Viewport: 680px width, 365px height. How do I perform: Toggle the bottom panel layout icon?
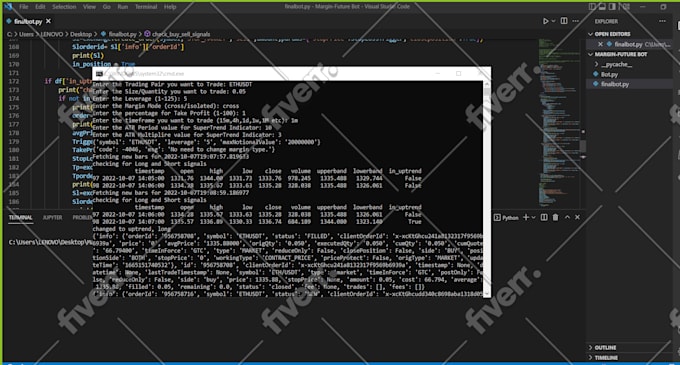point(602,7)
